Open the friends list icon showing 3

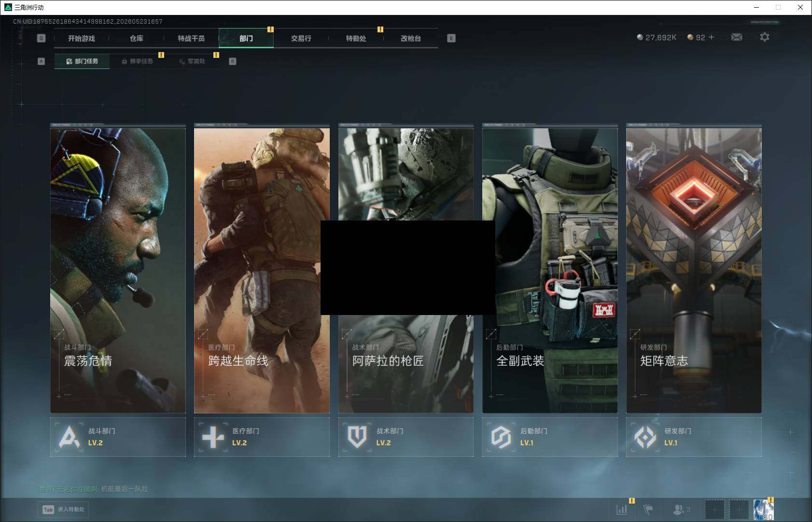[682, 509]
